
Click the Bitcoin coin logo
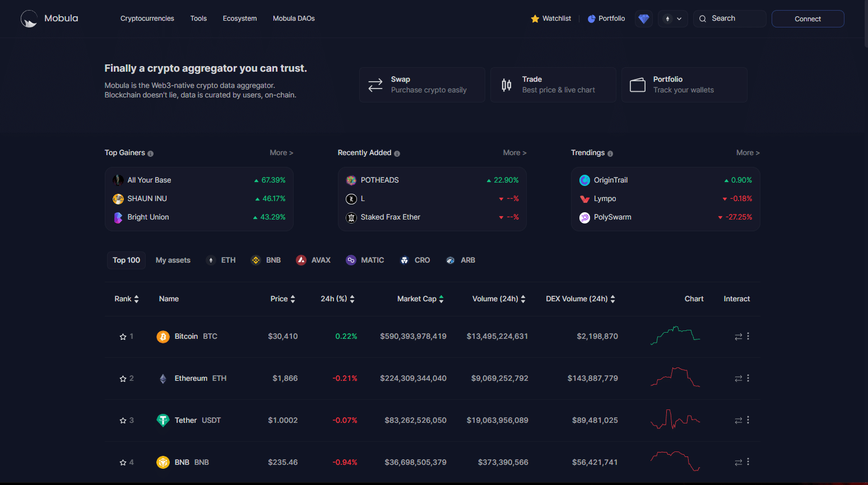point(163,337)
